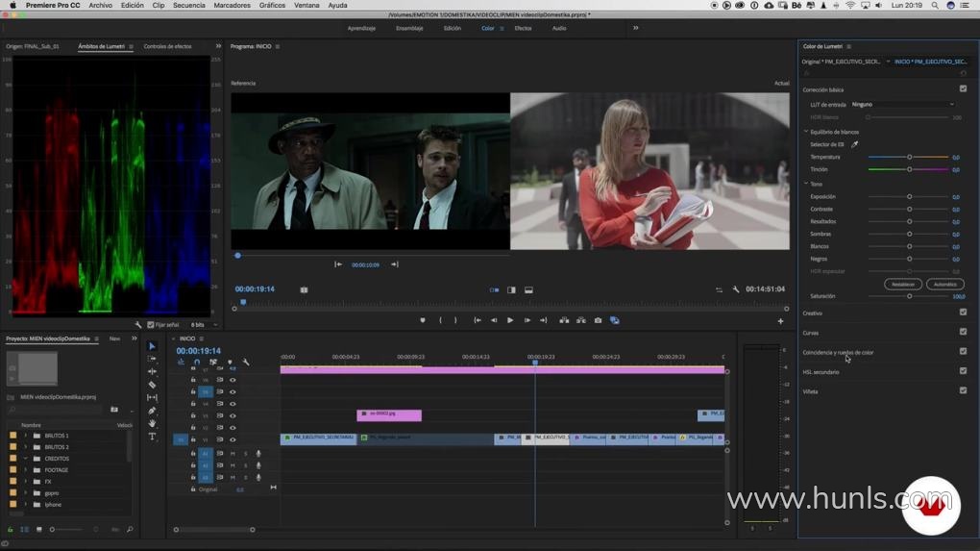This screenshot has width=980, height=551.
Task: Select the Type tool
Action: tap(152, 437)
